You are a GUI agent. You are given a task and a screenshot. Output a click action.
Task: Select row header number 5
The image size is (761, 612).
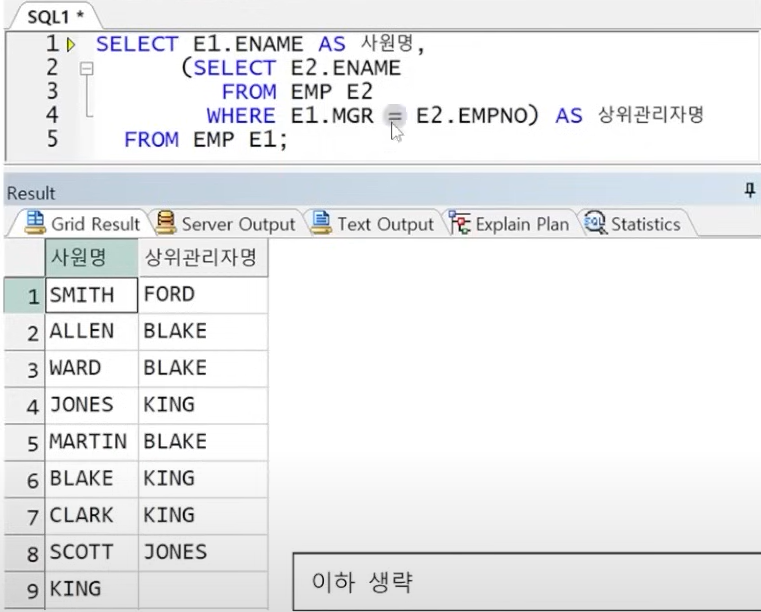pos(24,442)
